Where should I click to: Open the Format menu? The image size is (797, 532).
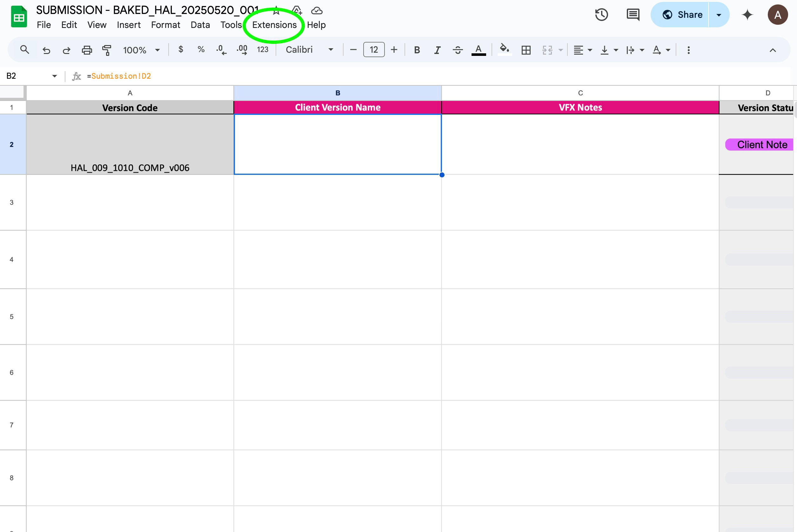click(x=165, y=25)
